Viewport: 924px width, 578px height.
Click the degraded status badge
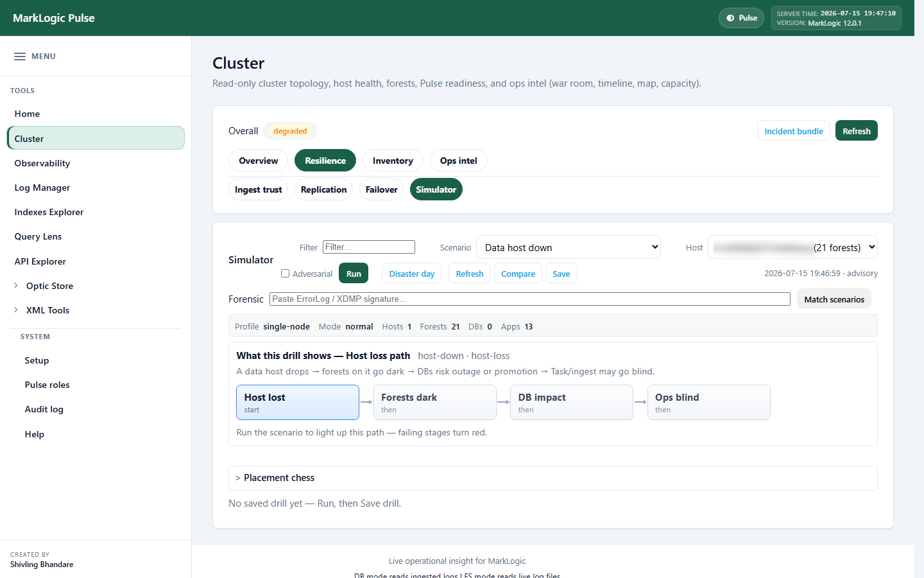(290, 131)
